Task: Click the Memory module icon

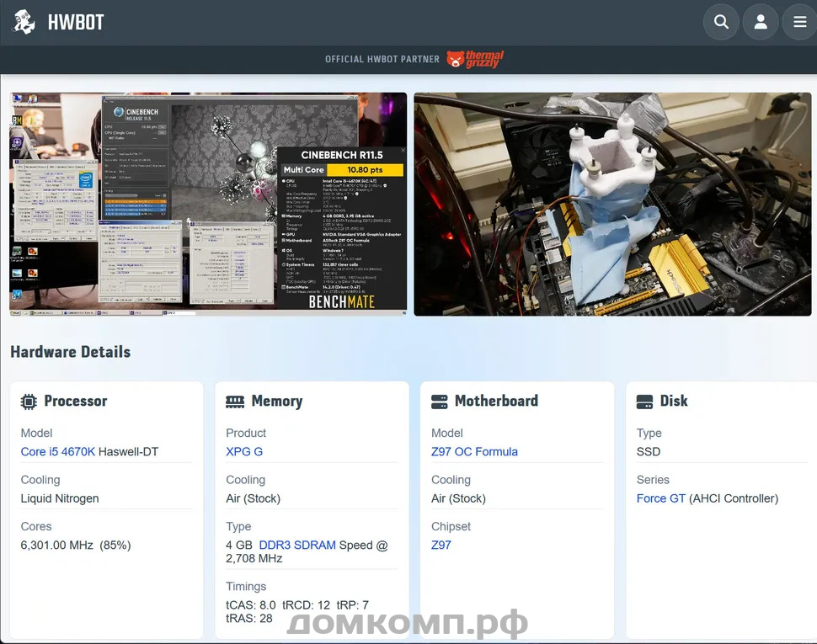Action: pos(235,402)
